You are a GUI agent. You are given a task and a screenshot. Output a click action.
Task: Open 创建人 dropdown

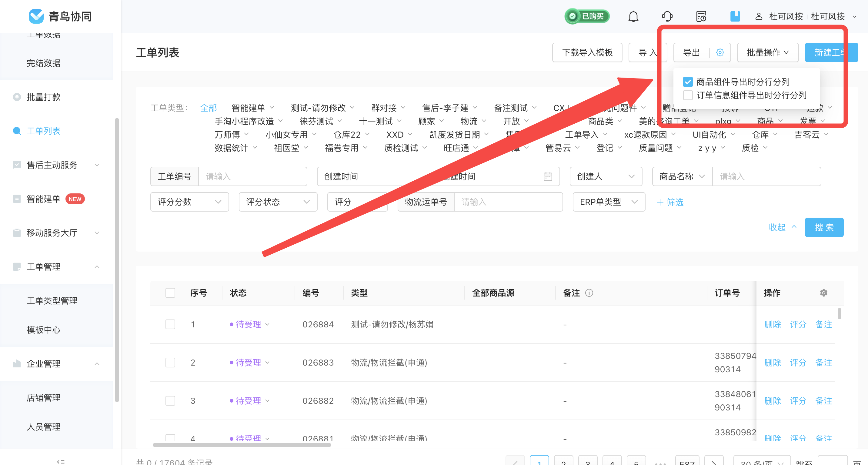(x=606, y=176)
